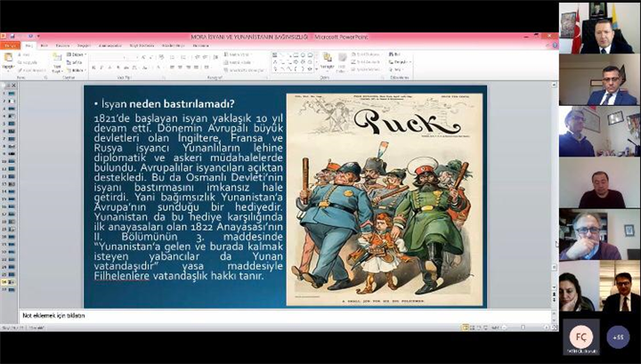The height and width of the screenshot is (364, 641).
Task: Click the Numbering list button
Action: click(x=183, y=57)
